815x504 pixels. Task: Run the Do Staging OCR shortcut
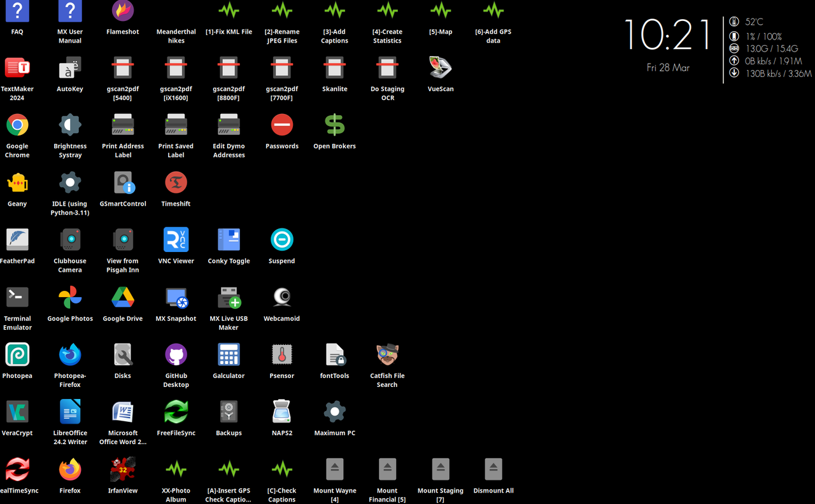coord(387,68)
